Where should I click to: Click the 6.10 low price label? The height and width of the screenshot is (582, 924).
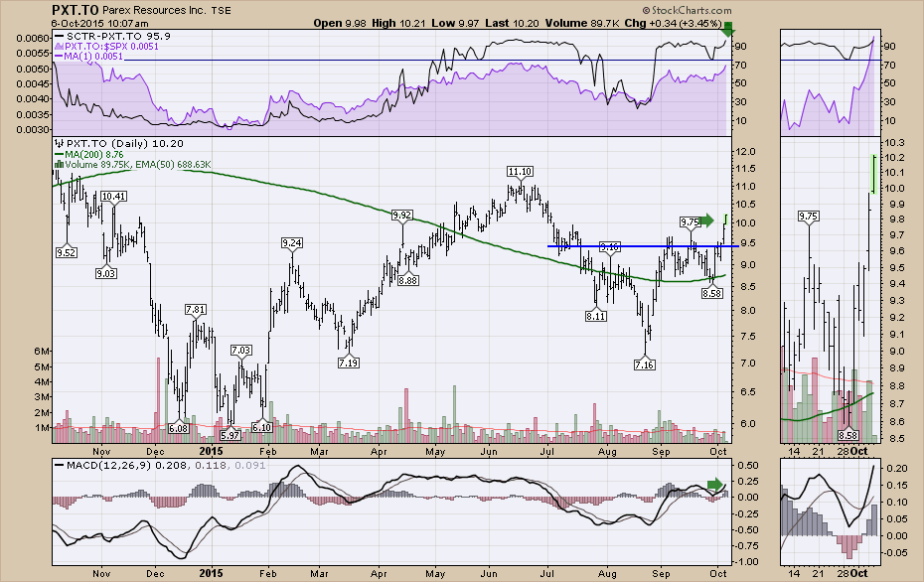pyautogui.click(x=261, y=428)
